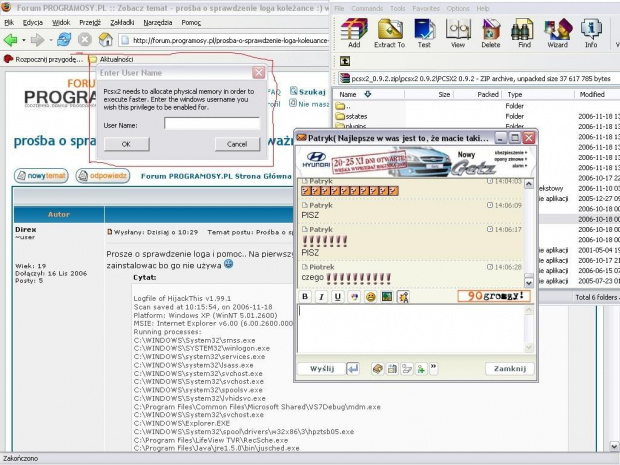Click the User Name input field

tap(212, 124)
